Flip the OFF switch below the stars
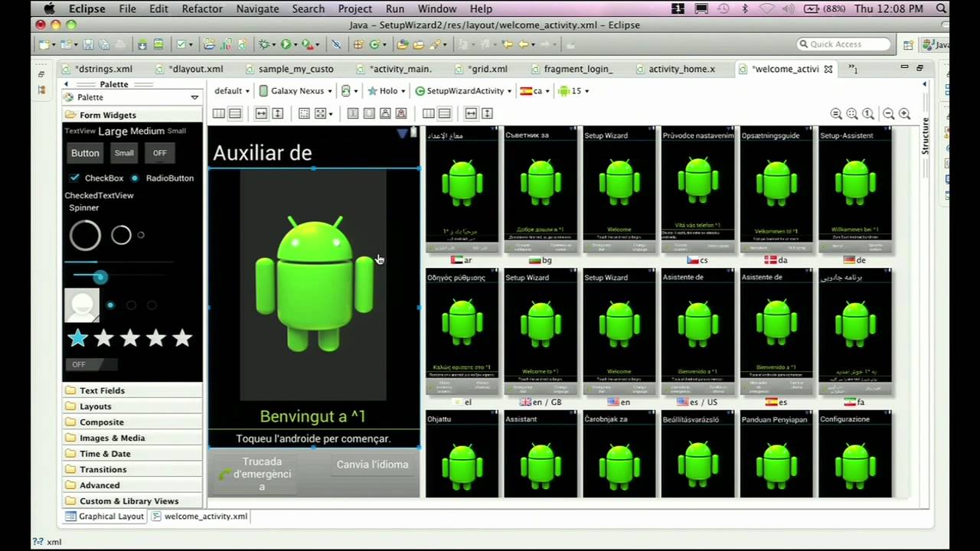The width and height of the screenshot is (980, 551). click(91, 364)
